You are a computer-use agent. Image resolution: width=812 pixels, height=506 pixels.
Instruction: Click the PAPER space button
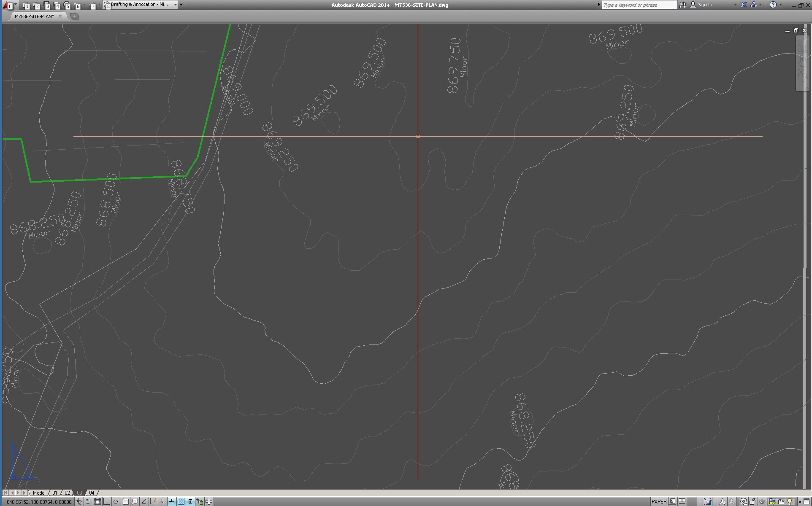tap(659, 501)
